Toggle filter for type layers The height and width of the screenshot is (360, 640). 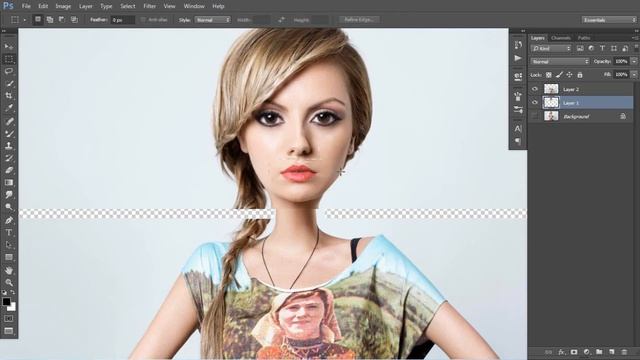point(602,48)
